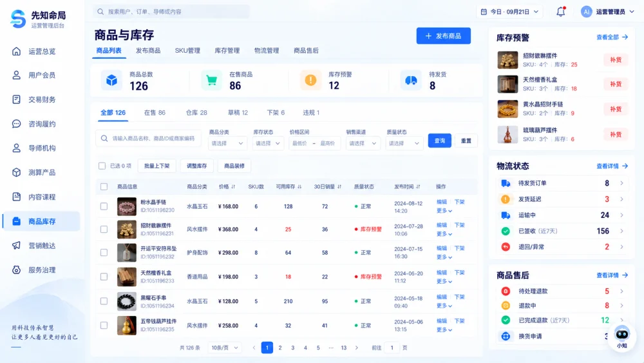Viewport: 644px width, 363px height.
Task: Switch to the 发布商品 tab
Action: pyautogui.click(x=148, y=50)
